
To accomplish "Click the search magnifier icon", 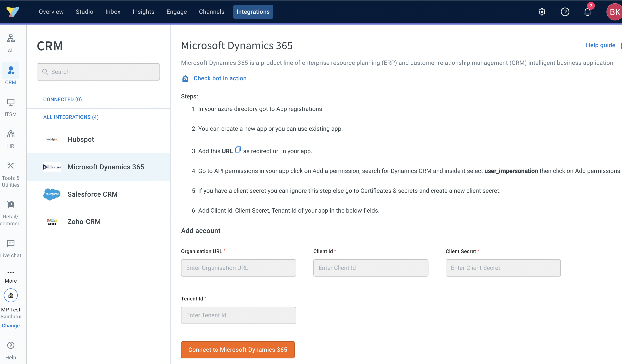I will click(45, 72).
